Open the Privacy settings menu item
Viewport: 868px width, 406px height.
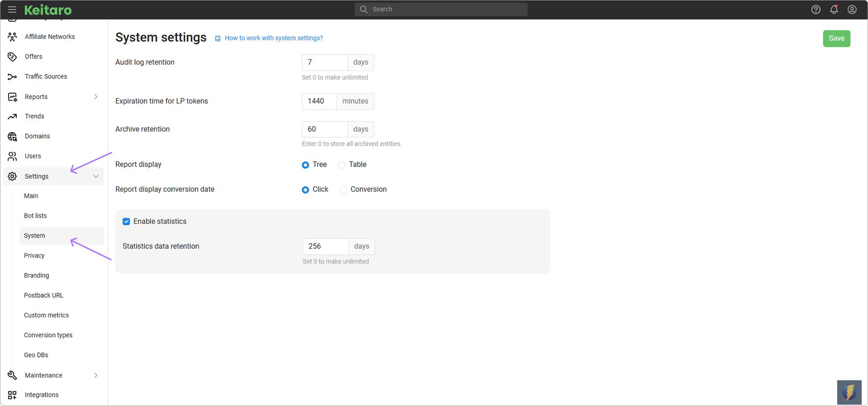pyautogui.click(x=34, y=255)
